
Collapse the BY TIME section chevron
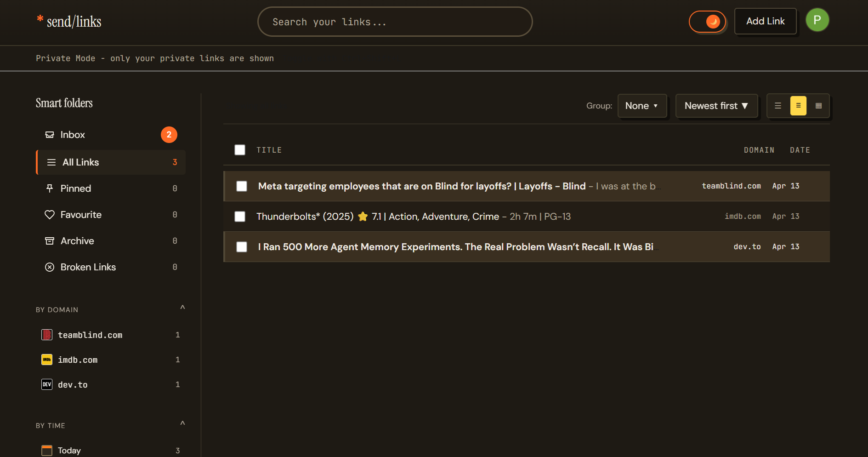point(182,423)
